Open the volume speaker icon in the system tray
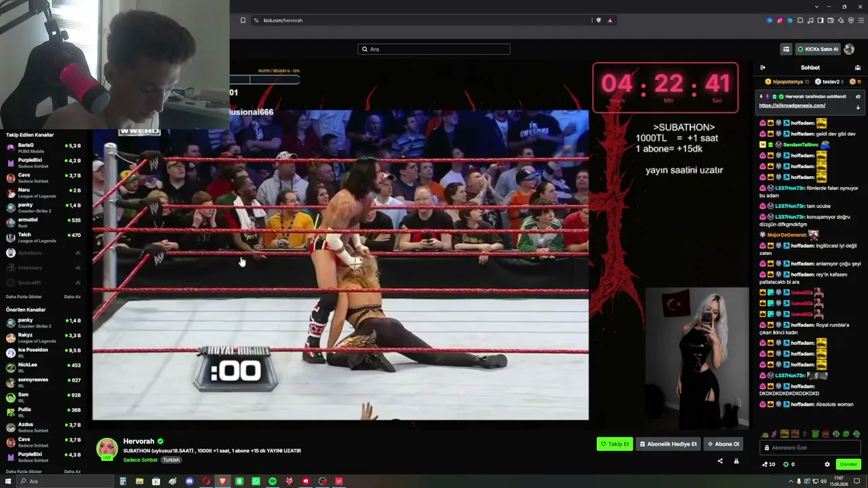The height and width of the screenshot is (488, 868). 823,481
